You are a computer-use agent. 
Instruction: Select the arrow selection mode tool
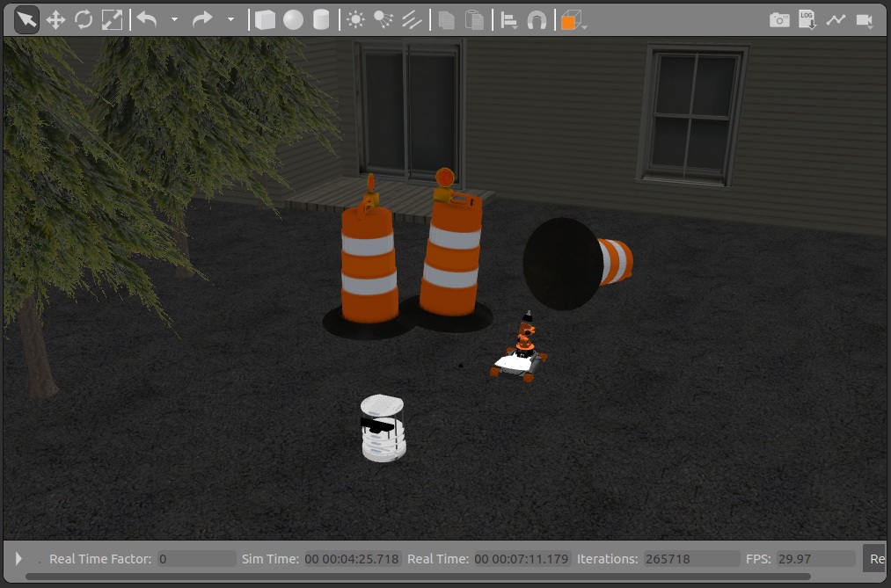pos(26,19)
